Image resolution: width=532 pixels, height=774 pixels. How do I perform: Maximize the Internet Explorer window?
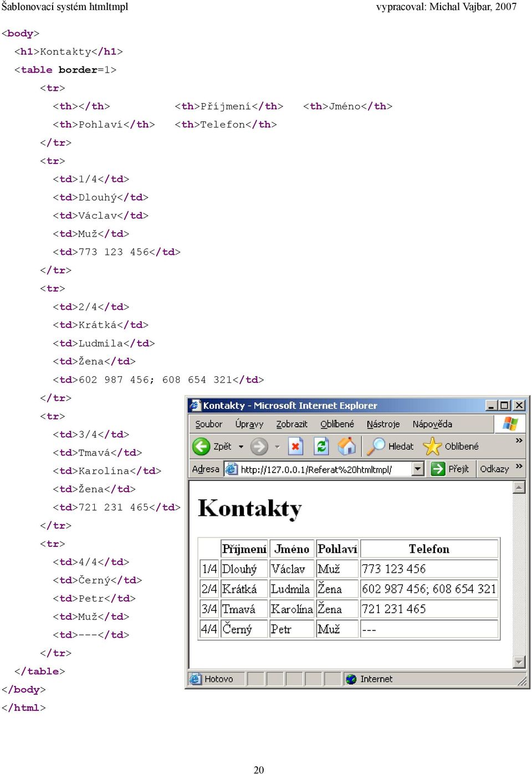(504, 406)
